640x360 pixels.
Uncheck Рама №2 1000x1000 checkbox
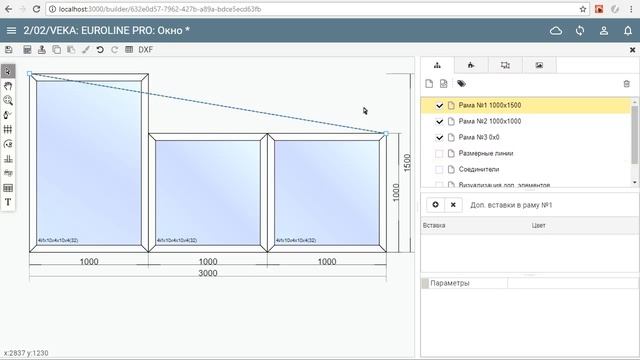tap(439, 121)
